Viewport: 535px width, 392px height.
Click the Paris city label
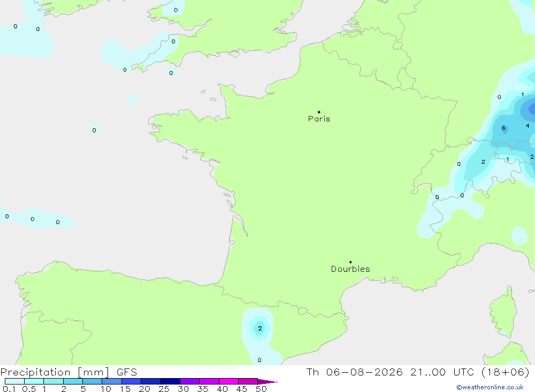[319, 119]
